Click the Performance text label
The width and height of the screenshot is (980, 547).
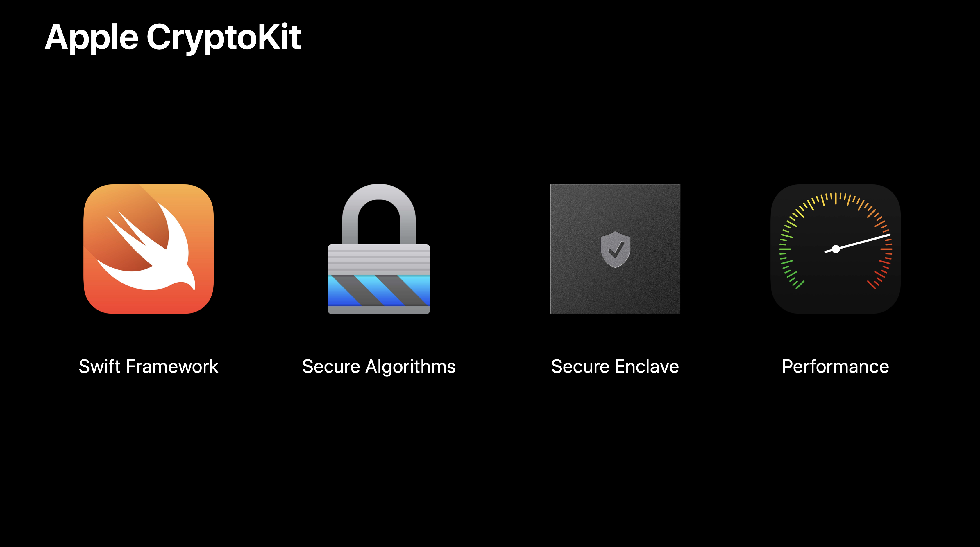tap(836, 366)
